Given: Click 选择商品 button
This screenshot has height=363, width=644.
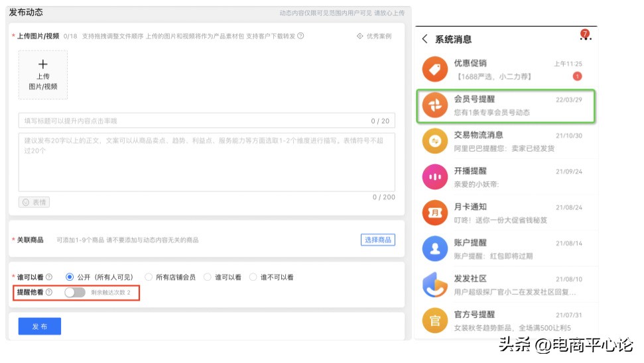Looking at the screenshot, I should (x=378, y=240).
